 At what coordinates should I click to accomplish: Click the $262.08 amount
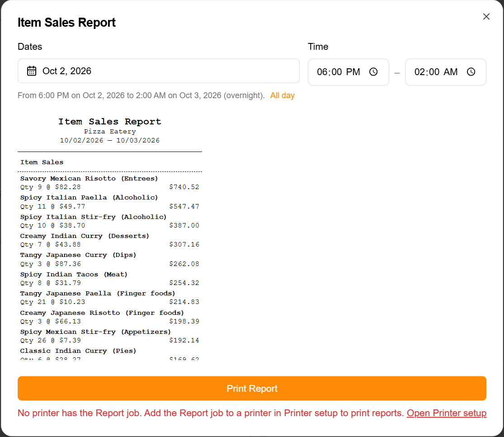pos(184,264)
